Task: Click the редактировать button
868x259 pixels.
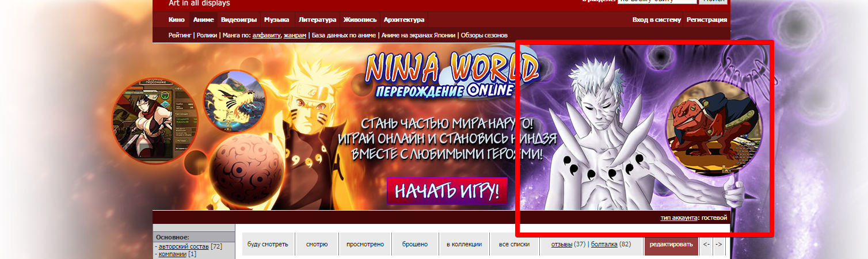Action: pyautogui.click(x=671, y=244)
